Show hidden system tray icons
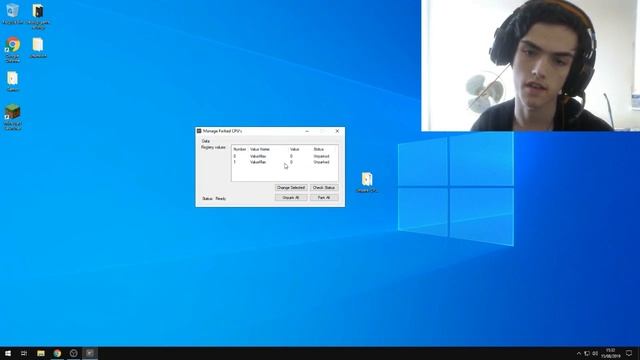 pos(579,353)
